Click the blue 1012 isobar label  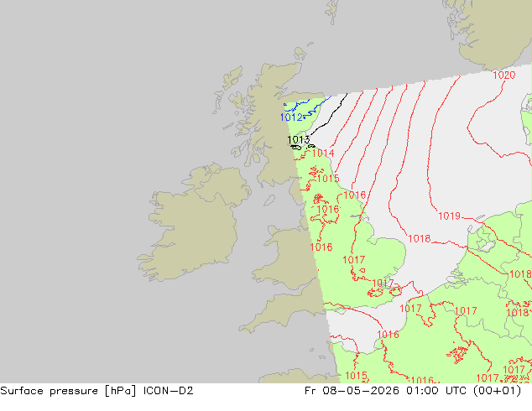pos(291,117)
